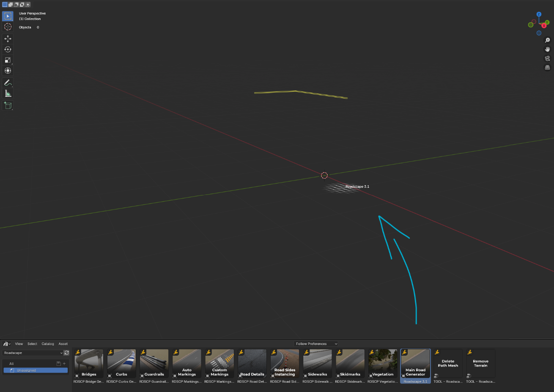Open the Asset menu
Image resolution: width=554 pixels, height=392 pixels.
63,344
